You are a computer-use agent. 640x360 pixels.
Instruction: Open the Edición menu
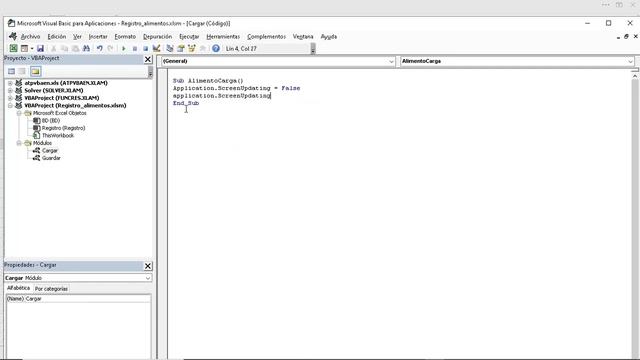(x=57, y=37)
